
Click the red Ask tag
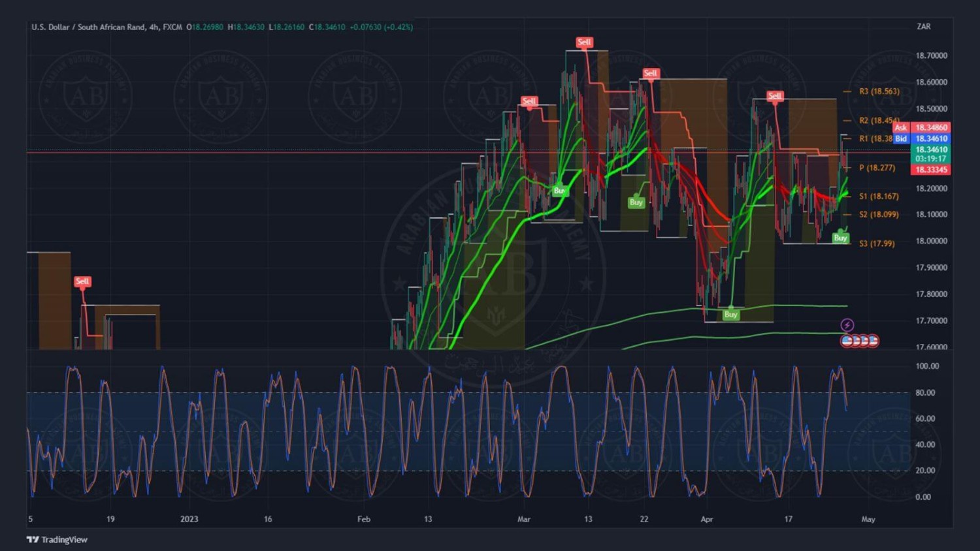pos(901,127)
